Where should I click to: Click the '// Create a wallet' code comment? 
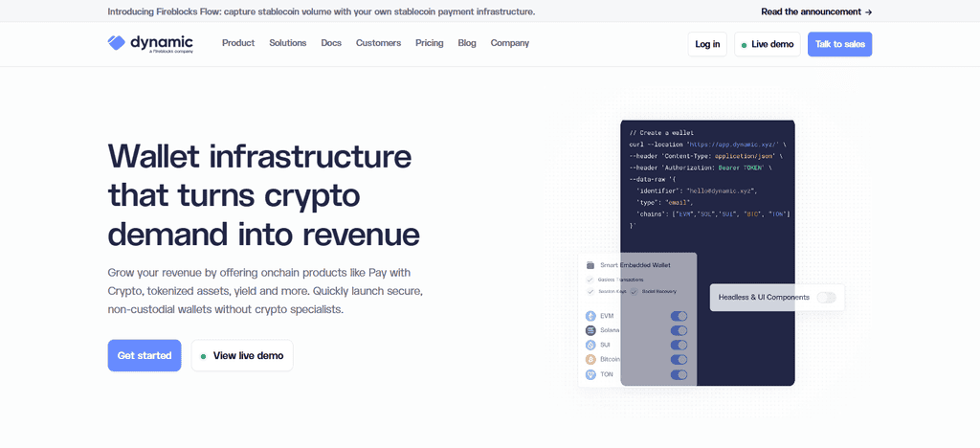[662, 132]
